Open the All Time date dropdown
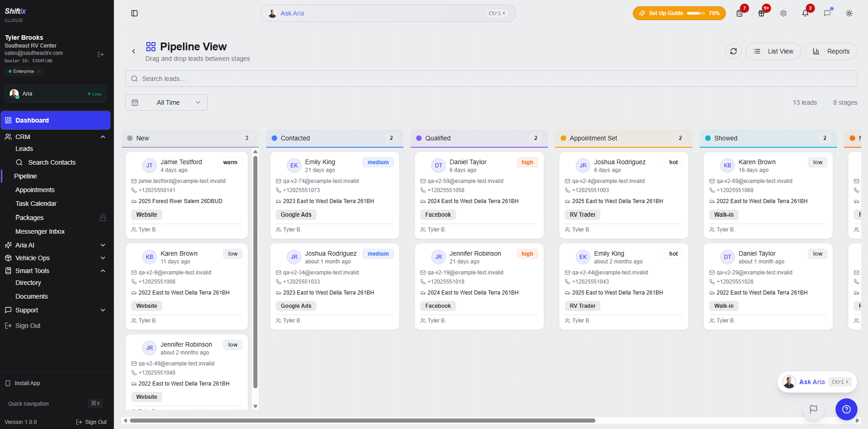 click(166, 102)
